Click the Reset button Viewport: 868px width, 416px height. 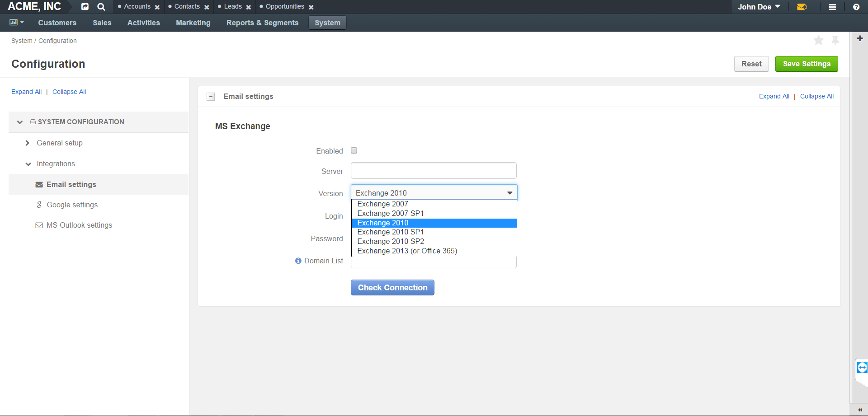(x=751, y=64)
